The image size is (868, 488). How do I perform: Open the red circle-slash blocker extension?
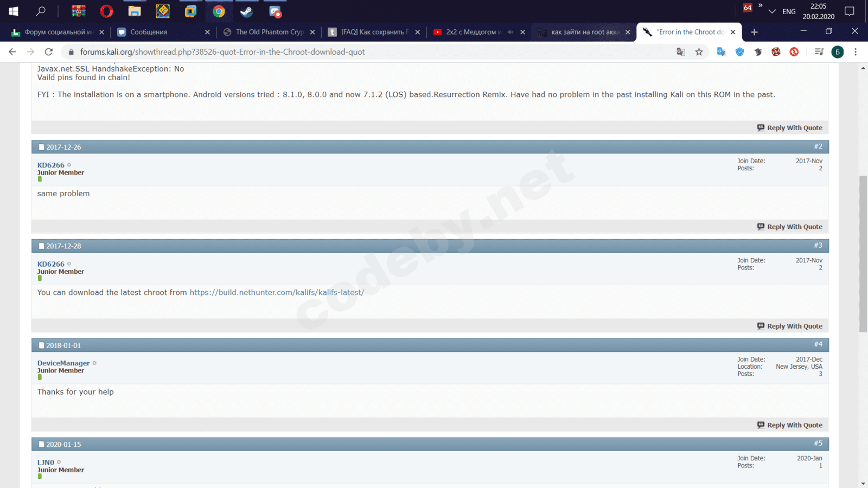[794, 52]
